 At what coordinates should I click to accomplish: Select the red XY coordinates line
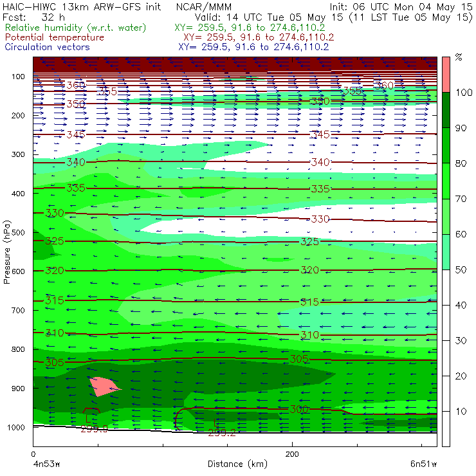click(259, 37)
